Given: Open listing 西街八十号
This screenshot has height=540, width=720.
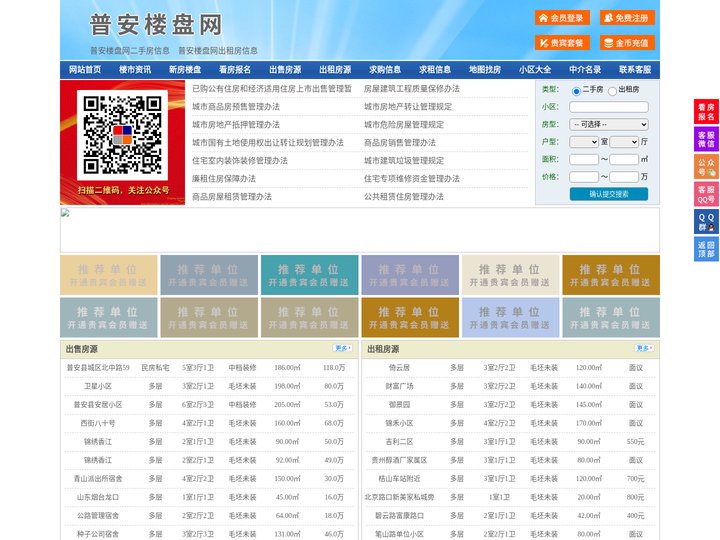Looking at the screenshot, I should (x=98, y=423).
